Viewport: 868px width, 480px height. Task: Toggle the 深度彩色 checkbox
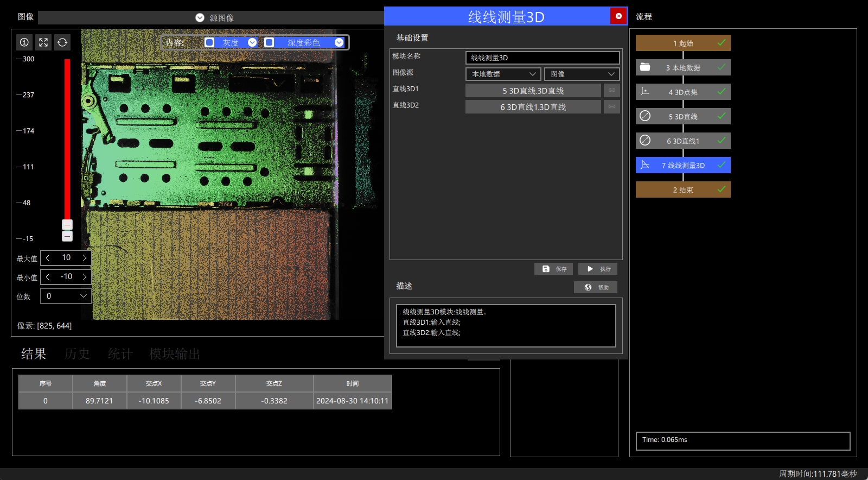(269, 42)
